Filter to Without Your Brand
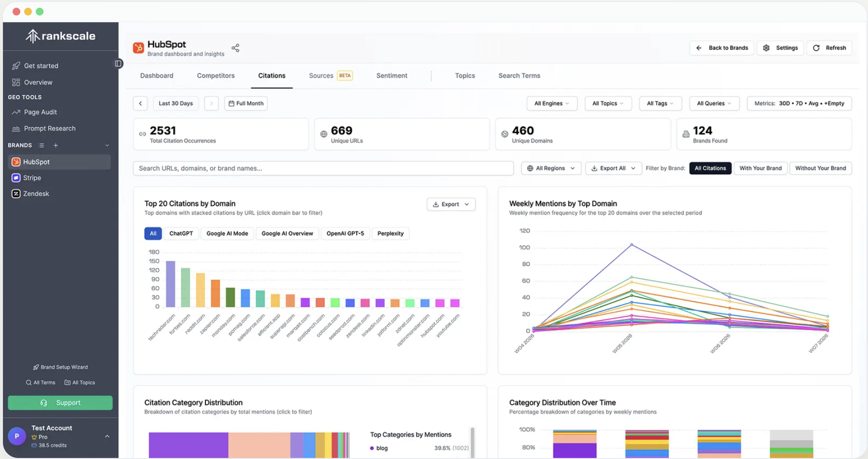This screenshot has height=459, width=868. click(x=821, y=168)
